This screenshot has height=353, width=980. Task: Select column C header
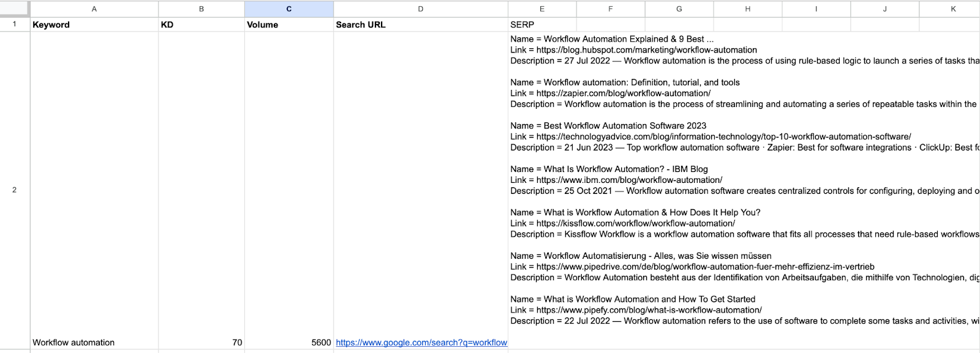click(x=289, y=9)
